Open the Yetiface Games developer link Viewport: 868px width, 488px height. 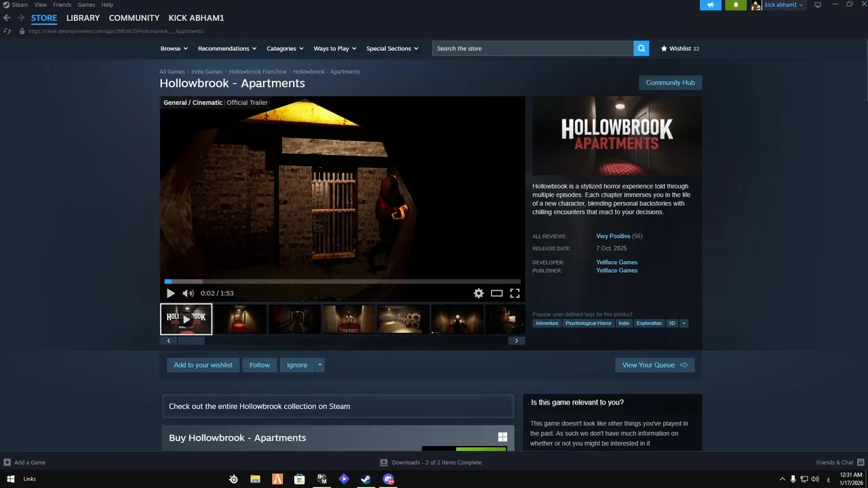616,262
